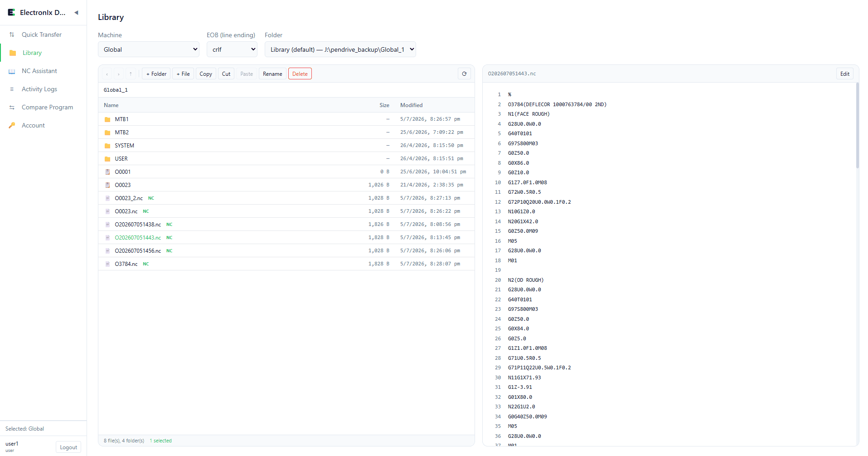868x456 pixels.
Task: Select the 1,026 B file O0023
Action: pos(286,185)
